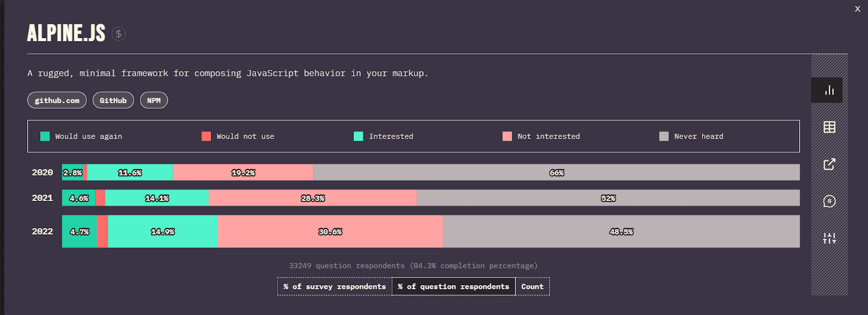Switch to the data table view icon
868x315 pixels.
[x=829, y=127]
